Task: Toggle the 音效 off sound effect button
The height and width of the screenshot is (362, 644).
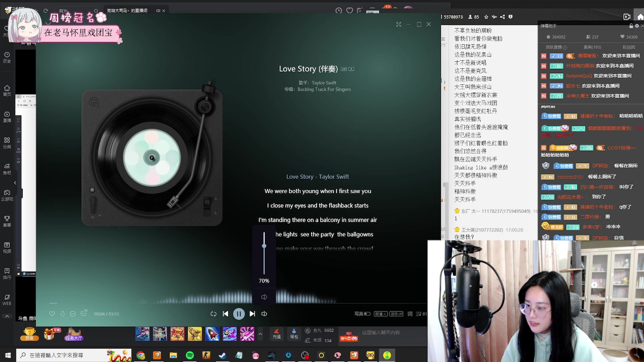Action: (x=396, y=314)
